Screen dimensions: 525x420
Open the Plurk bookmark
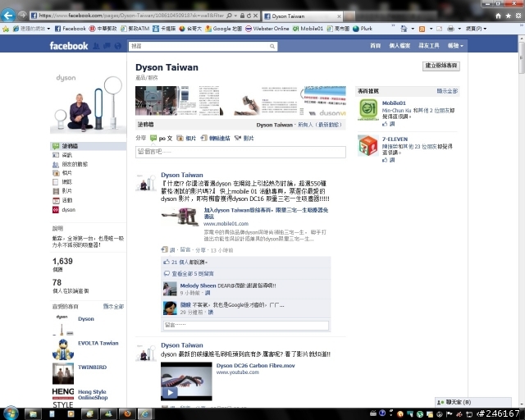tap(363, 29)
